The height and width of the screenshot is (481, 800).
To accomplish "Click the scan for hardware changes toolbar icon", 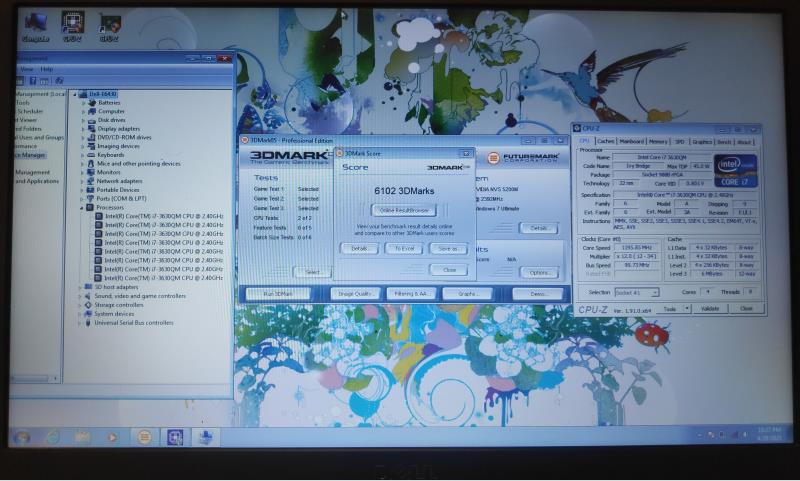I will pyautogui.click(x=59, y=81).
